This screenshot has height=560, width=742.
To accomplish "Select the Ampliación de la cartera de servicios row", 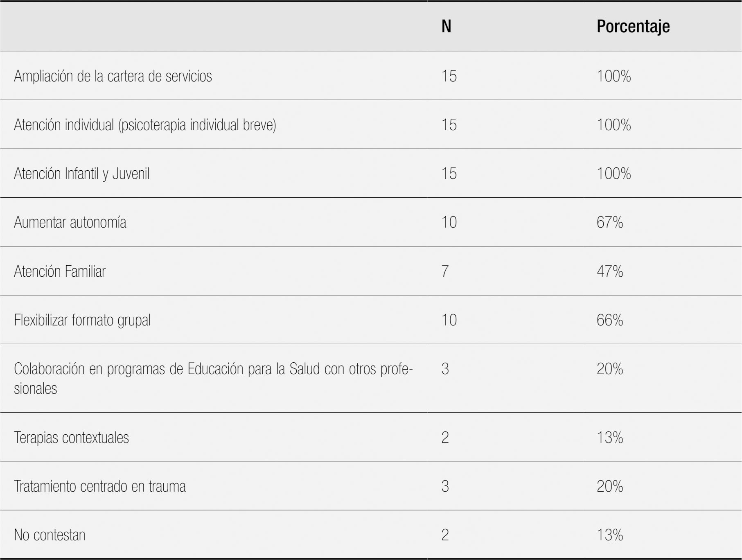I will (113, 76).
